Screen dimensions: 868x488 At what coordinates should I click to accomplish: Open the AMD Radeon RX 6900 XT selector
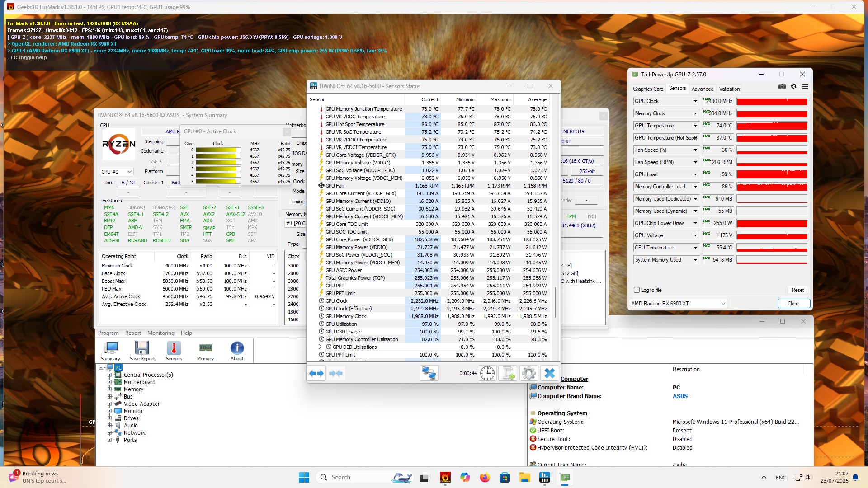(x=679, y=304)
